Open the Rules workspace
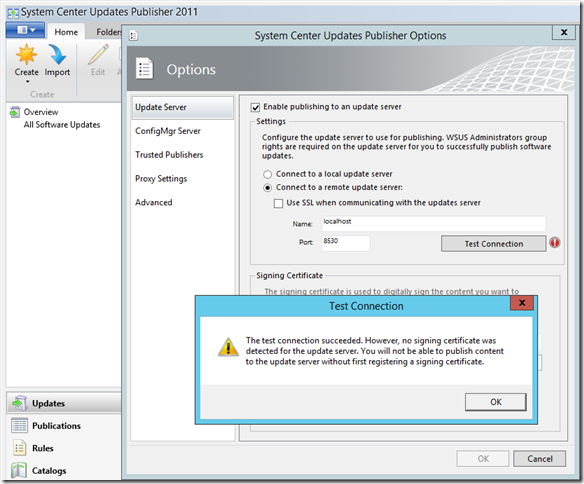Screen dimensions: 584x484 click(63, 448)
